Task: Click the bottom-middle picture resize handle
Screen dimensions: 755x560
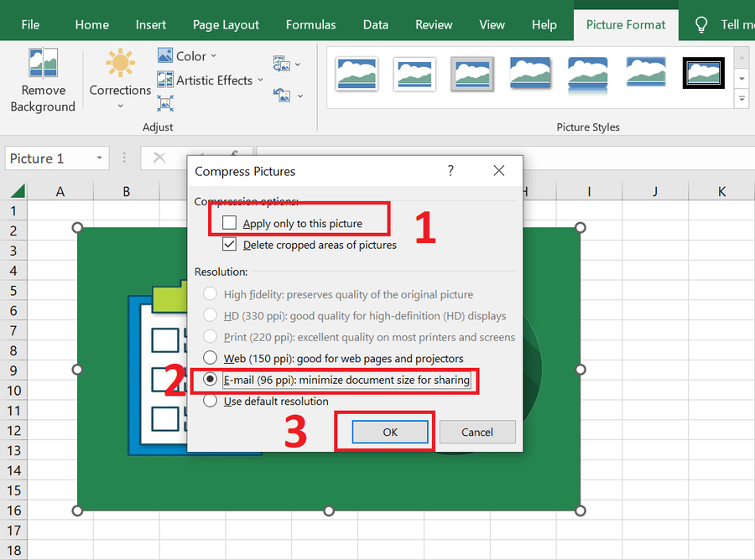Action: coord(329,510)
